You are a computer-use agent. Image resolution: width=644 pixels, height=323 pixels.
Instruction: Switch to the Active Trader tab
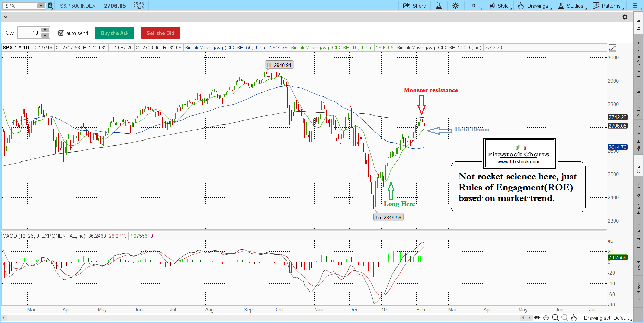coord(639,102)
